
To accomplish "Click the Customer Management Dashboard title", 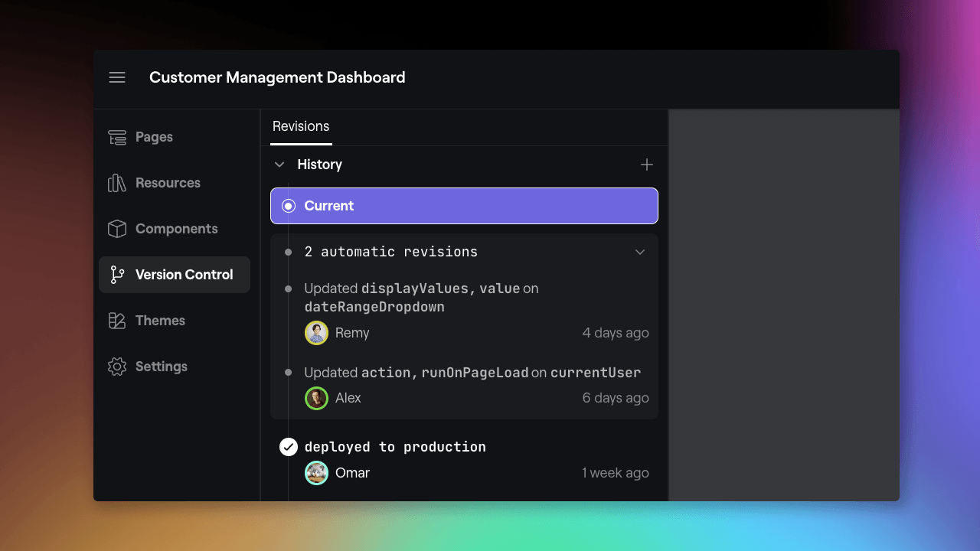I will tap(277, 77).
